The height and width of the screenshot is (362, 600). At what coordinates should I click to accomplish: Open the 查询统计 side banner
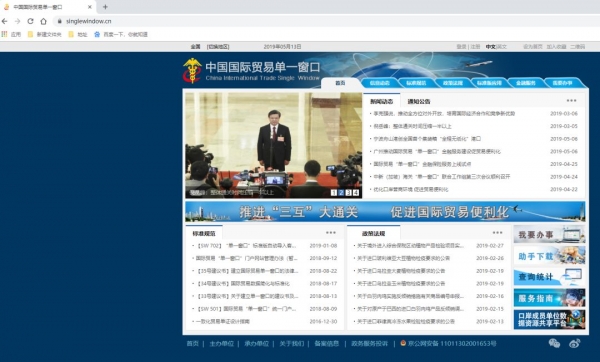click(x=549, y=277)
